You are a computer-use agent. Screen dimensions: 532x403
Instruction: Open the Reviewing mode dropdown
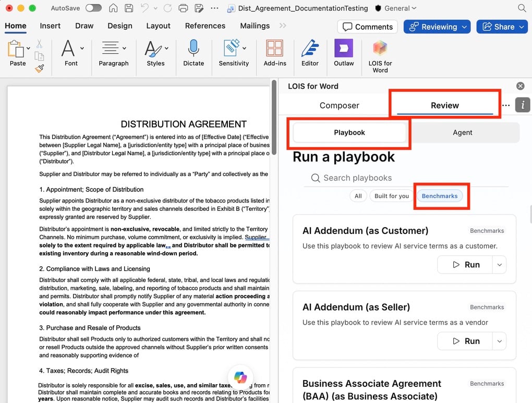[x=437, y=27]
